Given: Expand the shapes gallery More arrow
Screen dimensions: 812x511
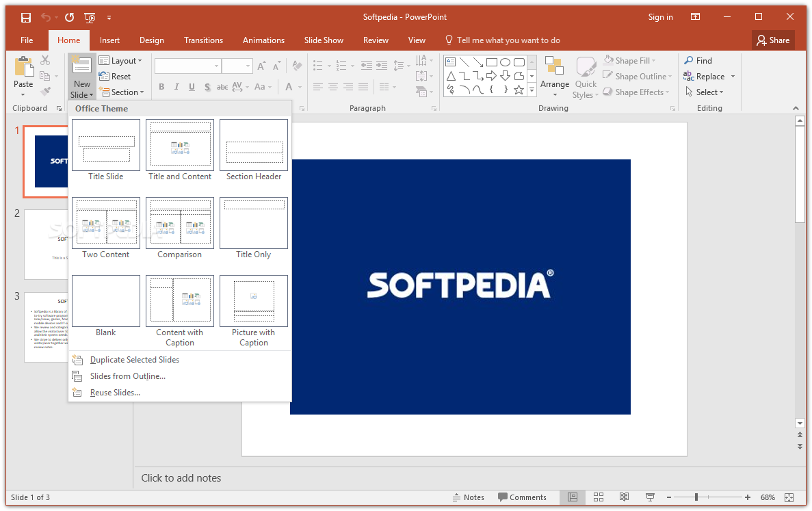Looking at the screenshot, I should (532, 90).
